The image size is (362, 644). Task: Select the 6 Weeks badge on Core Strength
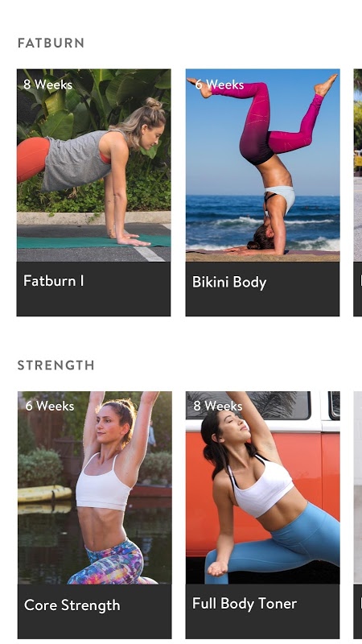(x=50, y=407)
